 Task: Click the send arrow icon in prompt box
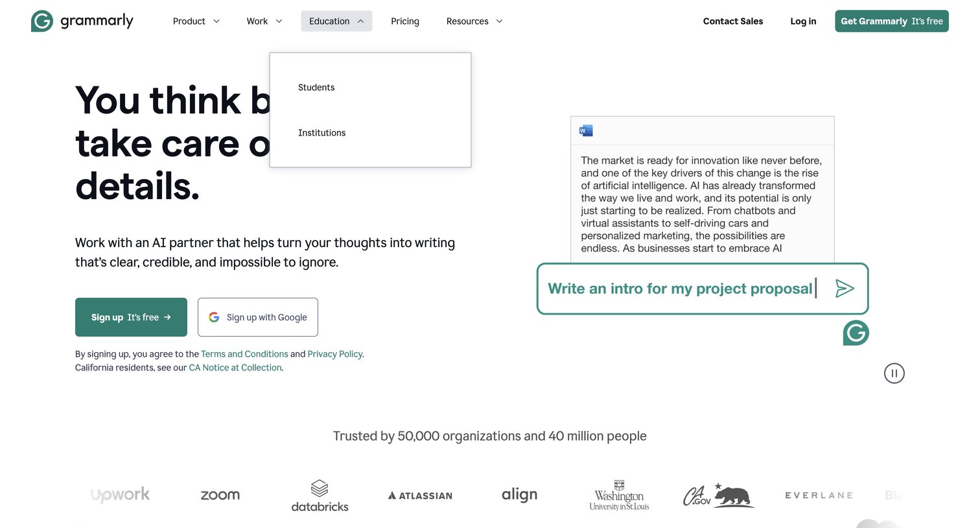click(x=844, y=289)
